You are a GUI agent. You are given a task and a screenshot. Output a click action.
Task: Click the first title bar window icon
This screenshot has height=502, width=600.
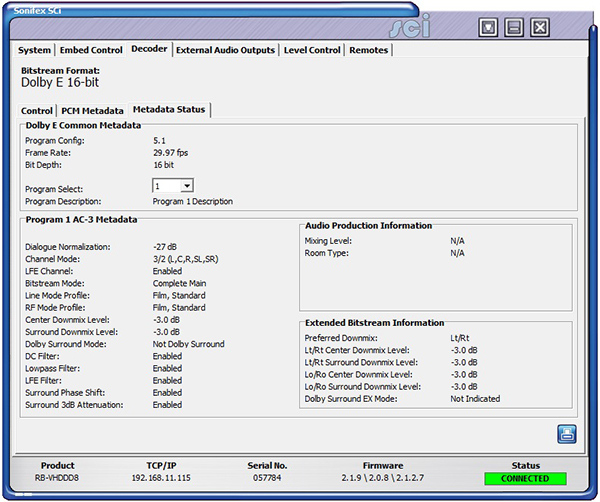click(x=488, y=28)
